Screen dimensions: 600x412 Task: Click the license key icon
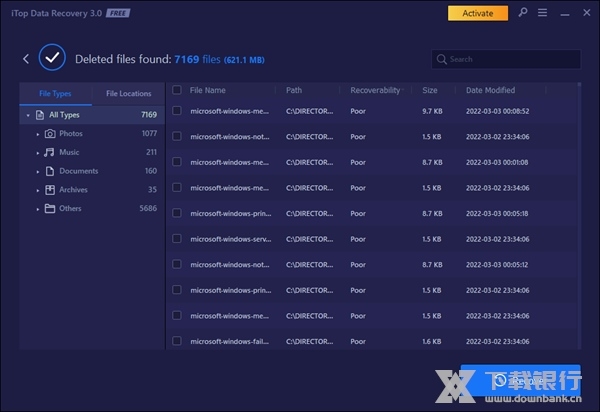pyautogui.click(x=522, y=13)
